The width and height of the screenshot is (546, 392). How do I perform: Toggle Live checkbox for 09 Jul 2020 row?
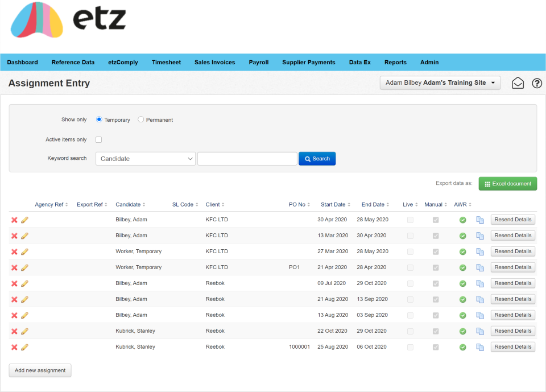point(411,284)
